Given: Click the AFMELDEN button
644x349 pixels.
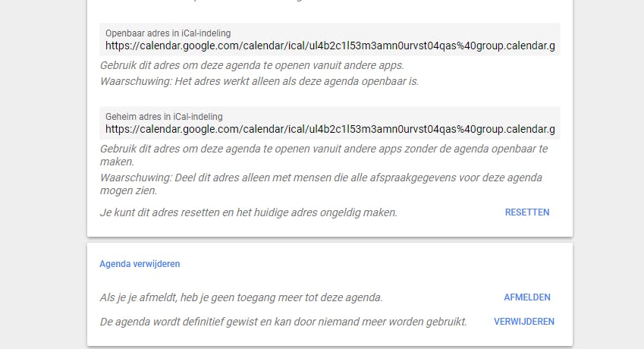Looking at the screenshot, I should pos(527,297).
